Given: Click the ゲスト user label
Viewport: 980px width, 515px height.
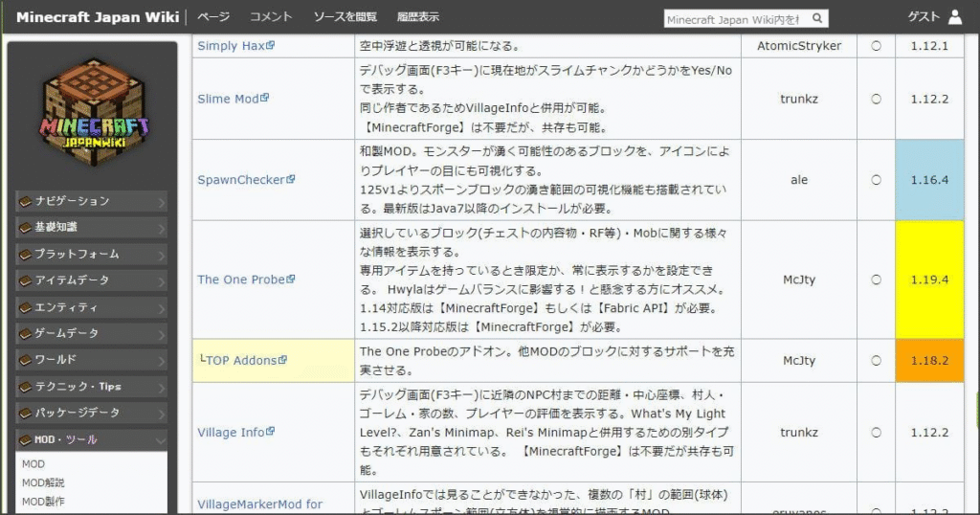Looking at the screenshot, I should click(x=924, y=17).
